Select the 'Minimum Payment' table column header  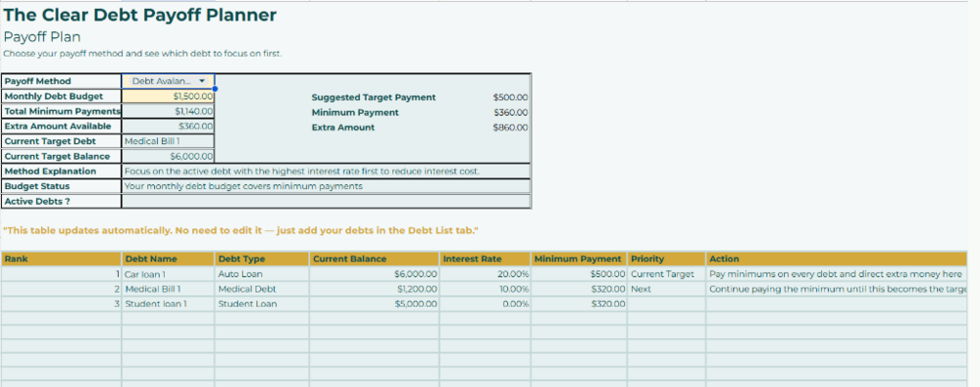click(579, 259)
